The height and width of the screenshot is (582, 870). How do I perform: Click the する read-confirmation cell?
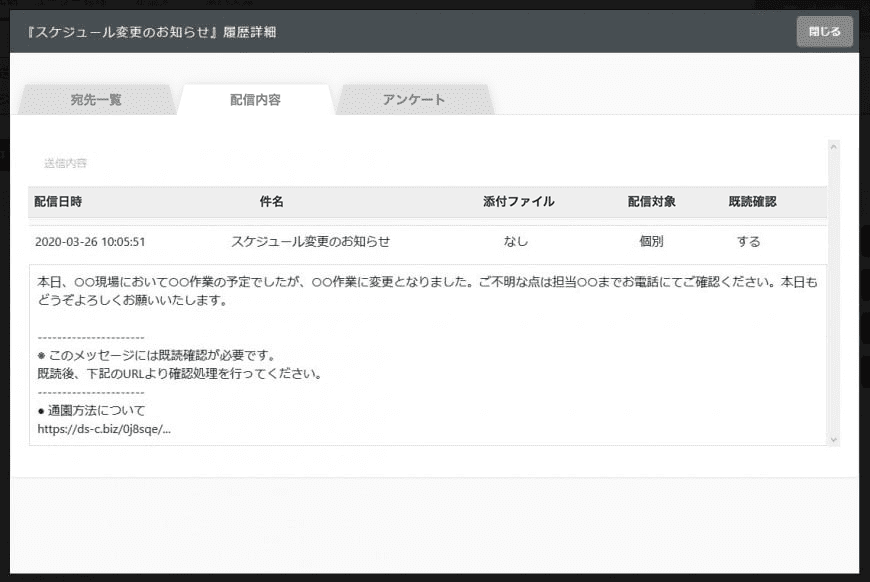pos(748,241)
